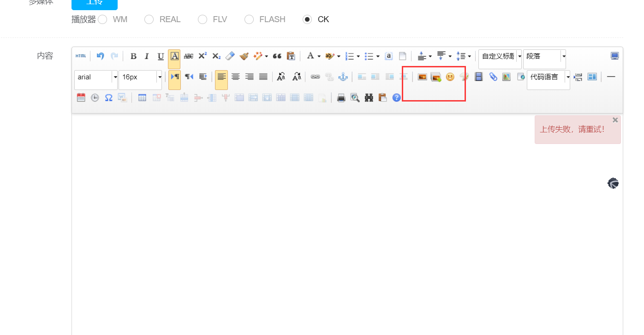The image size is (644, 335).
Task: Open the numbered list style arrow
Action: pyautogui.click(x=358, y=56)
